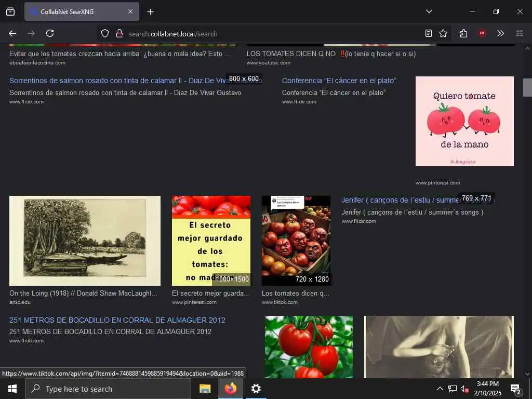Click the www.pinterest.com source under Quiero tomate
Screen dimensions: 532x399
click(x=437, y=183)
